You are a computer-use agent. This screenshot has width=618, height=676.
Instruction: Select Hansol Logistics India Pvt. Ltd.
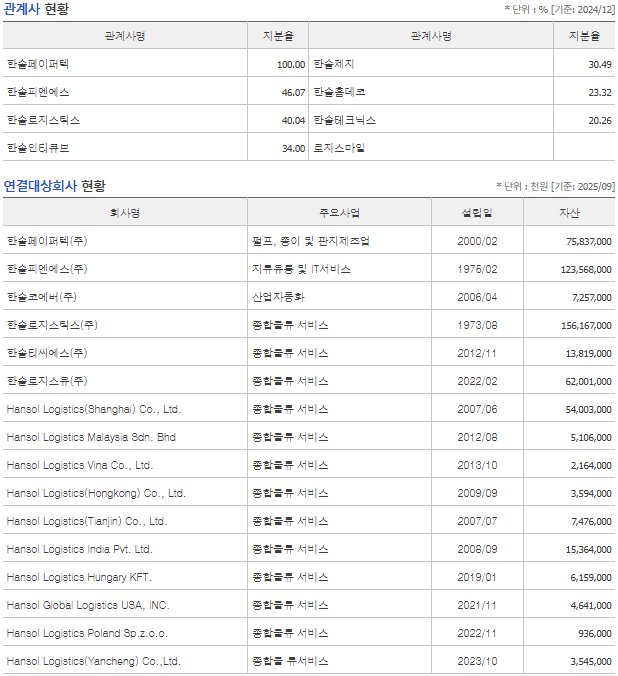tap(79, 549)
